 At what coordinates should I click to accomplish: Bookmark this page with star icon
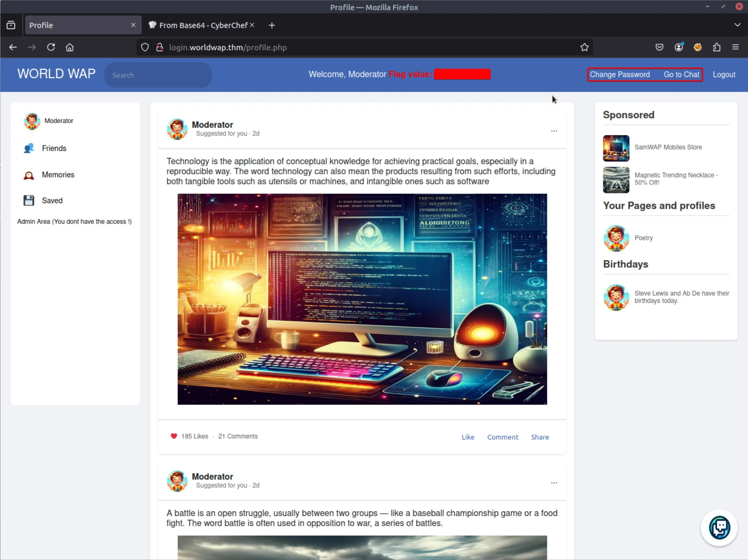[x=584, y=47]
